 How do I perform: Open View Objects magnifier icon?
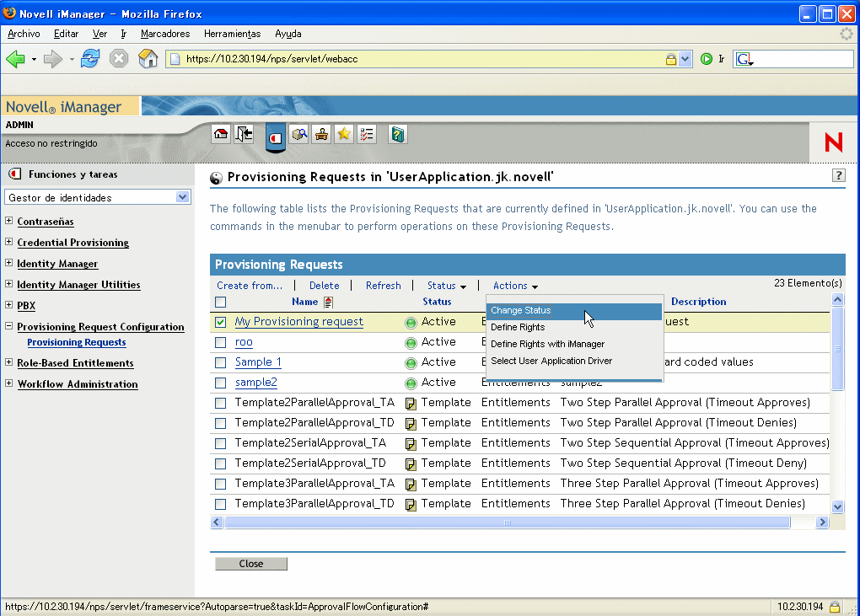(x=298, y=134)
